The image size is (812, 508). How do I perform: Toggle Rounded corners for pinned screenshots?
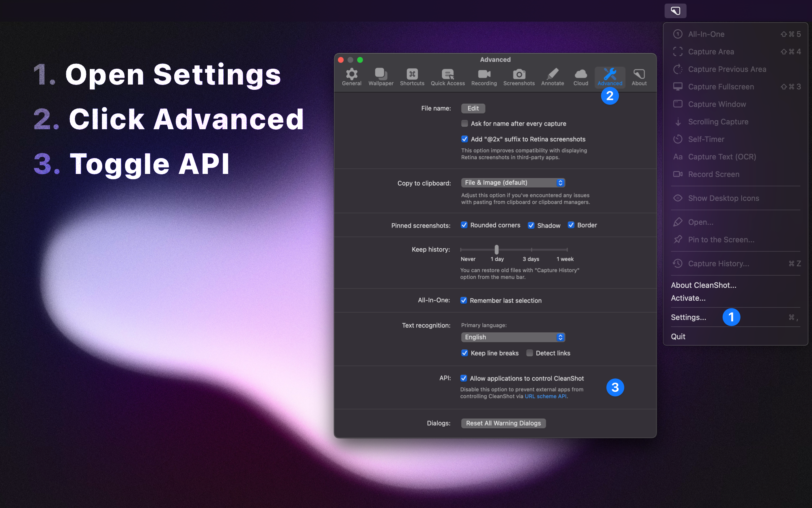[x=464, y=225]
